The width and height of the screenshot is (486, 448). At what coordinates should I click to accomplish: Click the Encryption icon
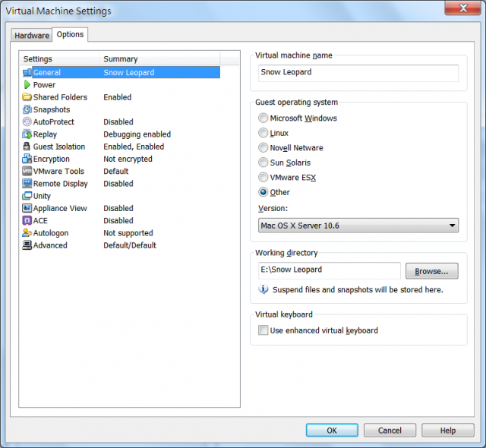27,159
